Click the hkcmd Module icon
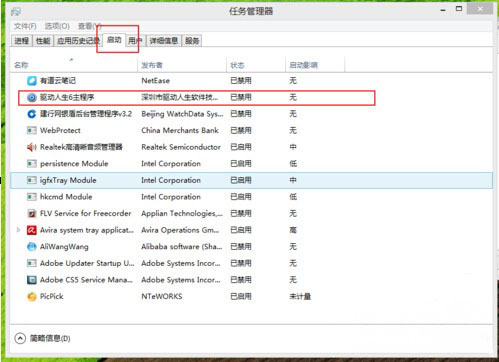Viewport: 499px width, 362px height. click(x=32, y=197)
